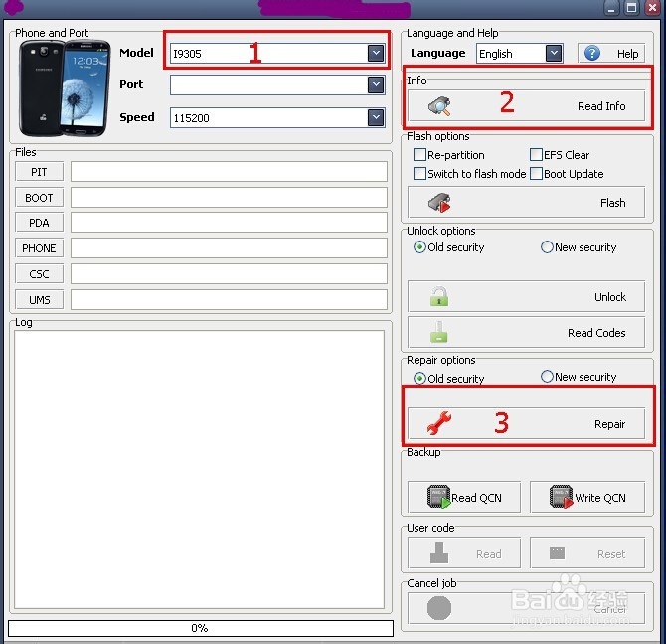The width and height of the screenshot is (666, 644).
Task: Select Old security under Repair options
Action: 419,378
